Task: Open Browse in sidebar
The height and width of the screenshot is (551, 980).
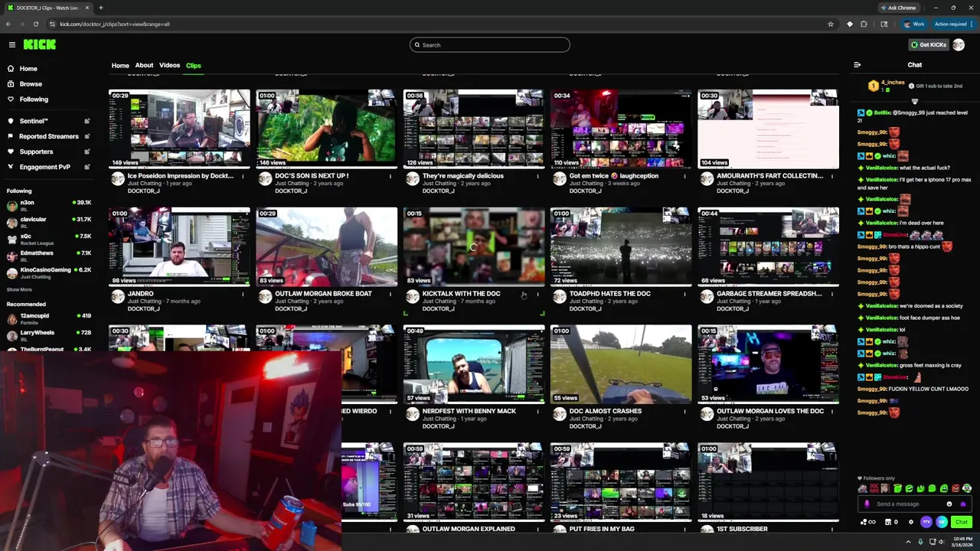Action: [31, 84]
